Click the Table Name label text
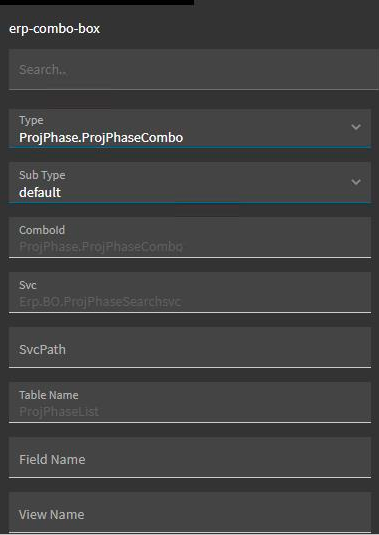The image size is (379, 535). point(49,395)
